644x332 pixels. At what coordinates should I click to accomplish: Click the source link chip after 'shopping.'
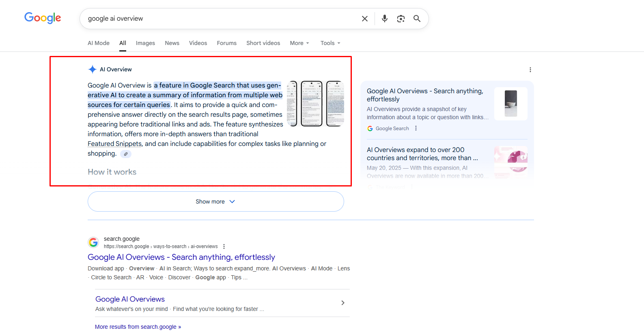pyautogui.click(x=126, y=154)
